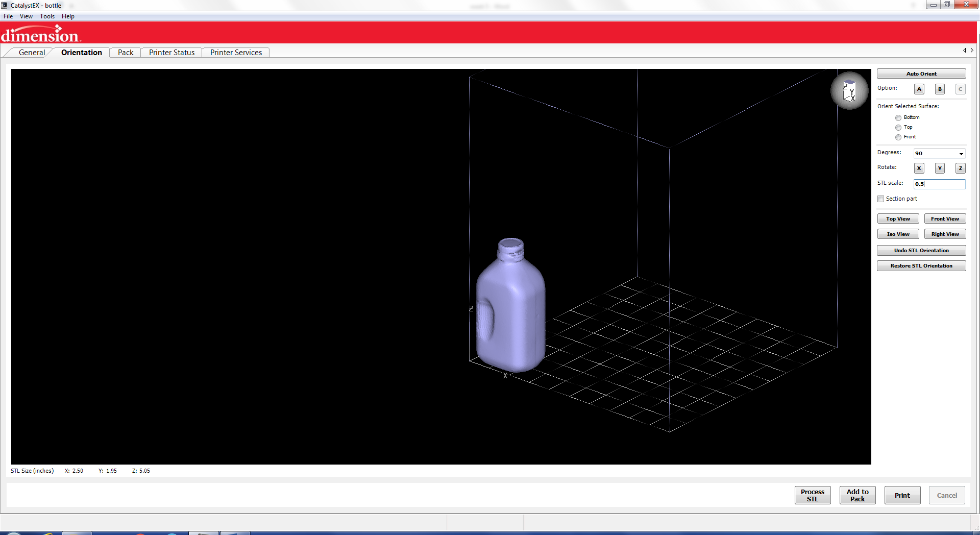The width and height of the screenshot is (980, 535).
Task: Switch to the Orientation tab
Action: point(82,53)
